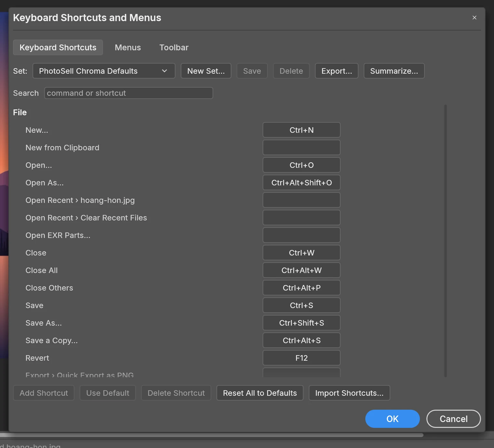Click the New Set... button

click(206, 71)
